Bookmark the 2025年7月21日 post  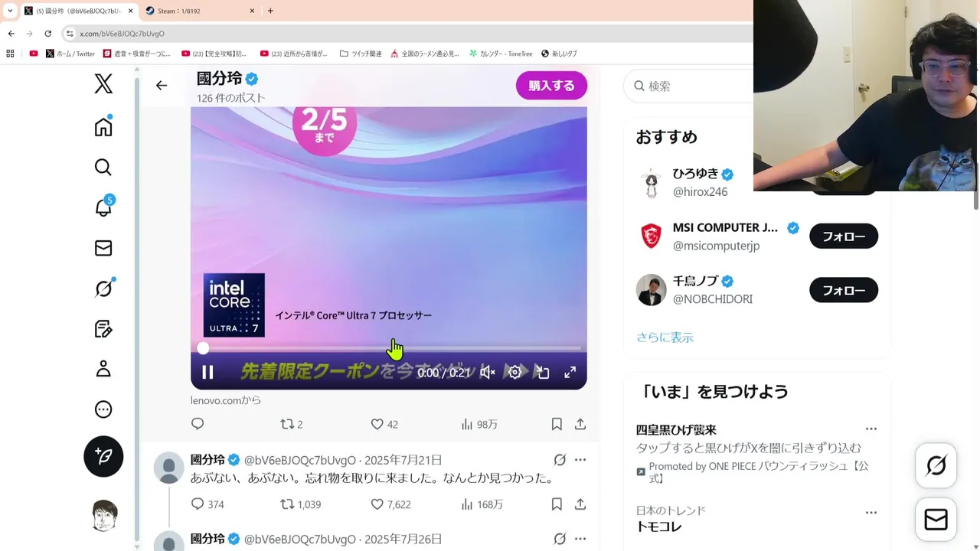(x=557, y=504)
